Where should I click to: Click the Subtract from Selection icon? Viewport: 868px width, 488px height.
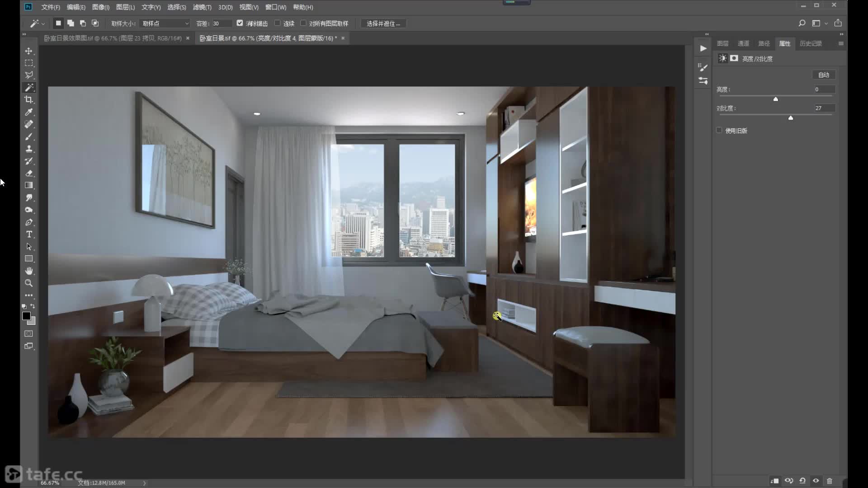tap(83, 23)
